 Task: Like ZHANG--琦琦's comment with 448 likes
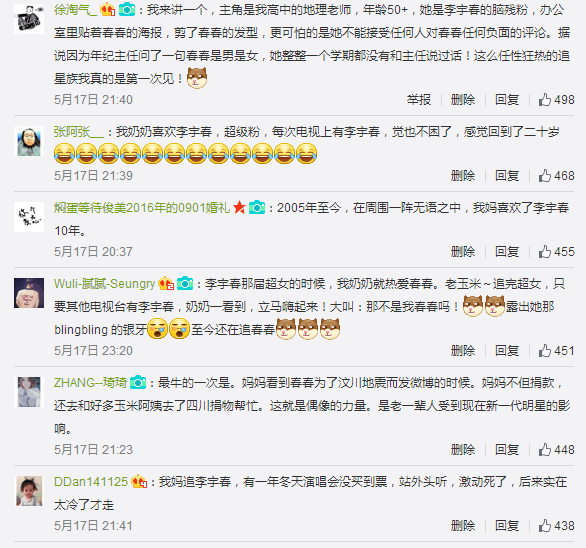coord(545,449)
